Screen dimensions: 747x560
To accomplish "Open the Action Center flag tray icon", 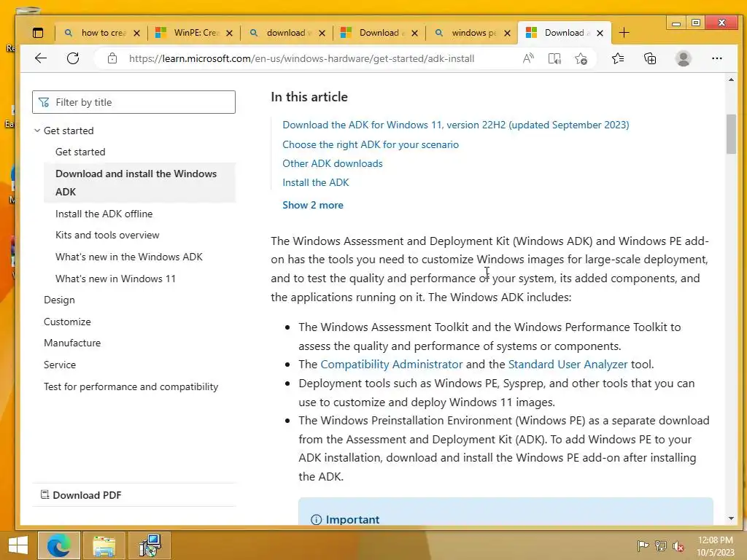I will coord(643,545).
